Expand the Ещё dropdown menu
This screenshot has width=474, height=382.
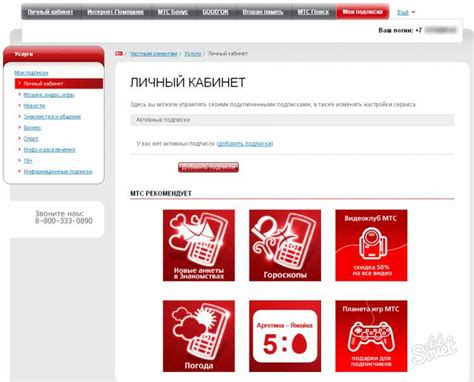[406, 12]
